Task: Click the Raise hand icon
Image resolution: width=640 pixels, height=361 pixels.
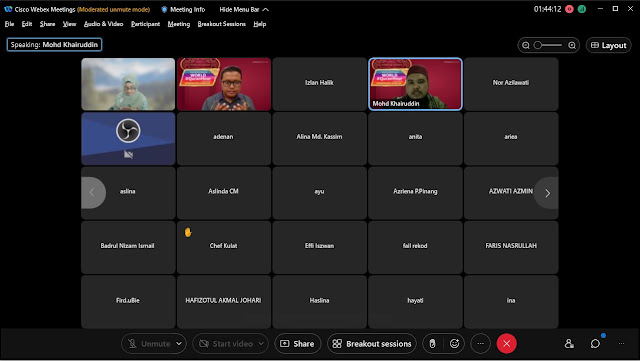Action: (432, 344)
